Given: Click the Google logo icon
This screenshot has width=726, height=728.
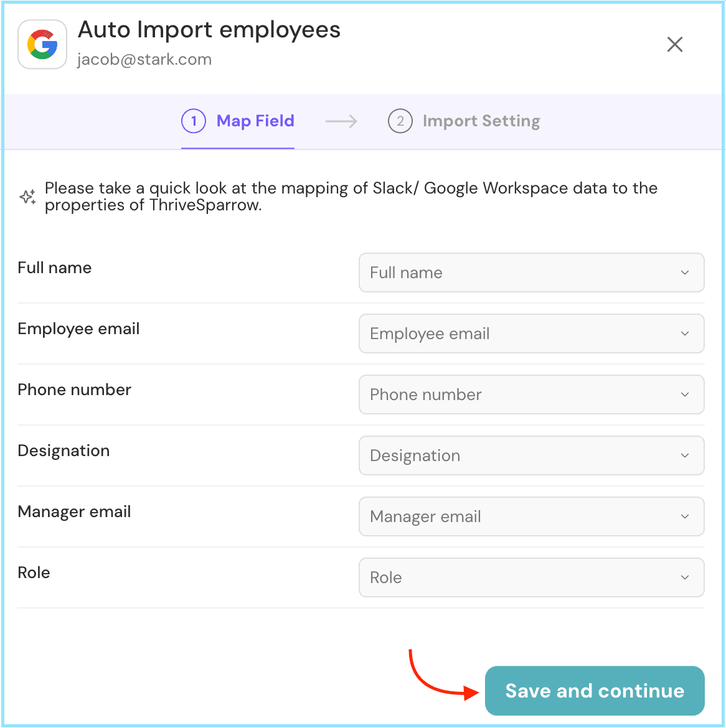Looking at the screenshot, I should click(42, 44).
